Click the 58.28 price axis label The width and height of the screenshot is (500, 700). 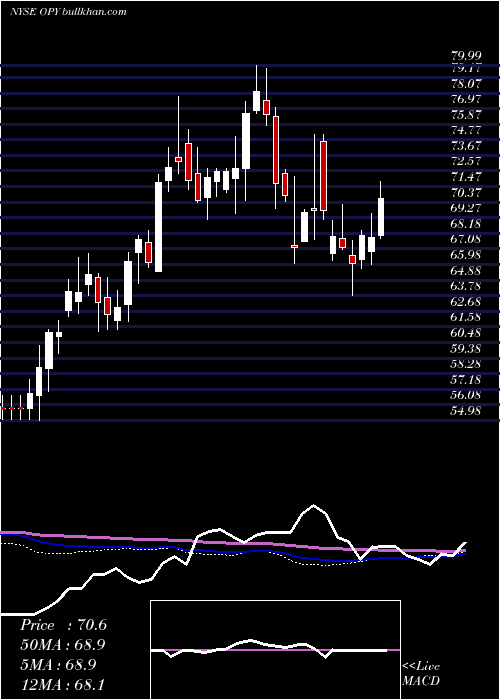[x=466, y=364]
